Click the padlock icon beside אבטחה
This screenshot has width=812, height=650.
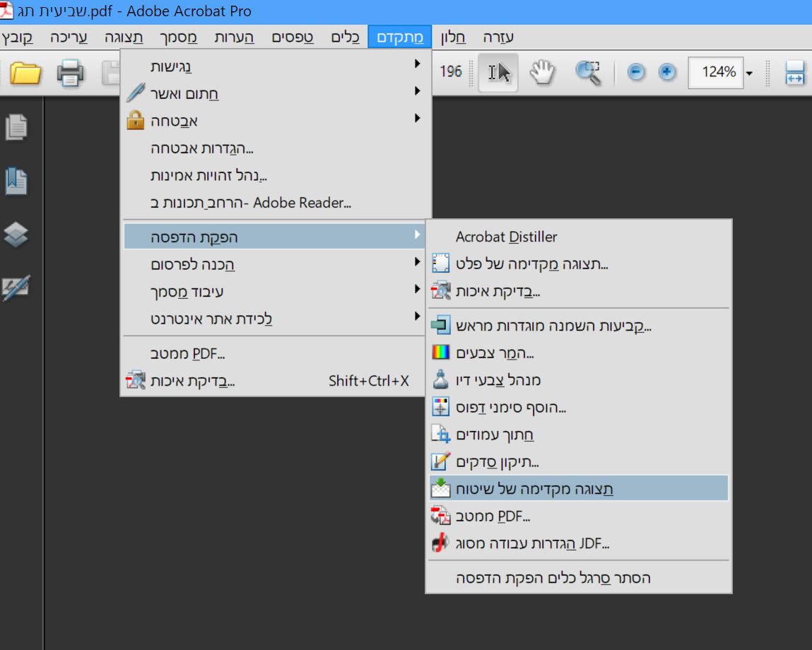coord(135,120)
